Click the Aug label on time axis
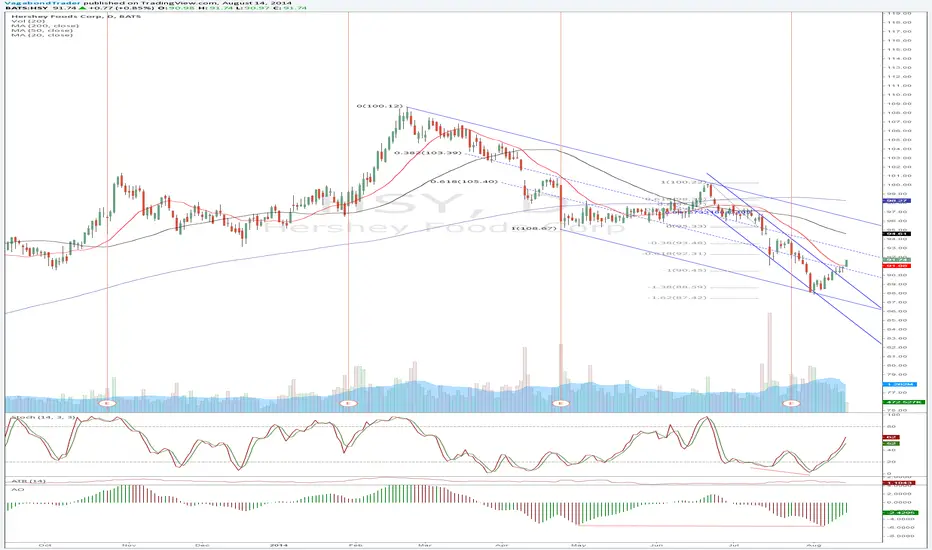932x550 pixels. [x=814, y=545]
